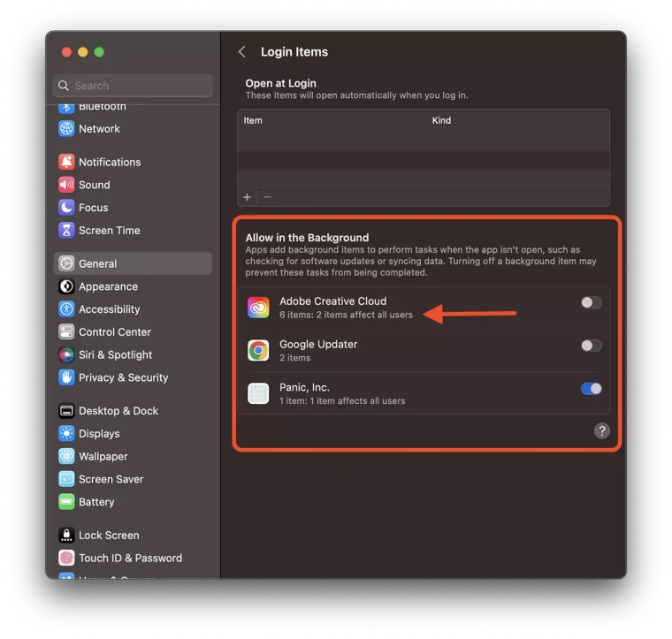The image size is (672, 639).
Task: Click the Search field in sidebar
Action: coord(133,86)
